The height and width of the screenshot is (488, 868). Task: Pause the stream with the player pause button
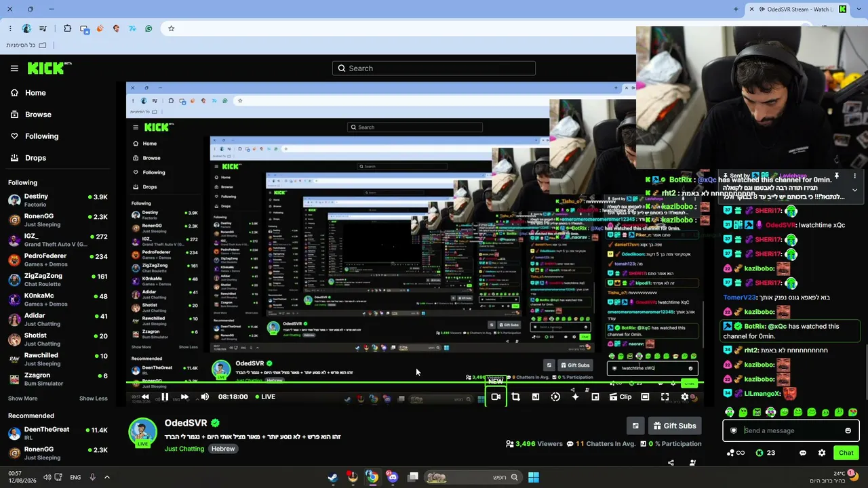(165, 397)
